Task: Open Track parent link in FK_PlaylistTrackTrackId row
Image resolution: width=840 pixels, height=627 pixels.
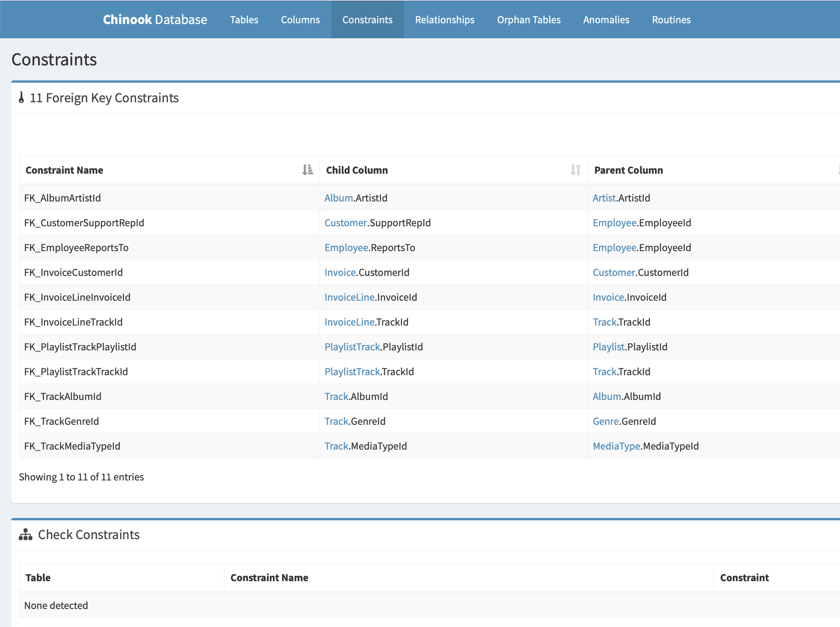Action: [x=604, y=372]
